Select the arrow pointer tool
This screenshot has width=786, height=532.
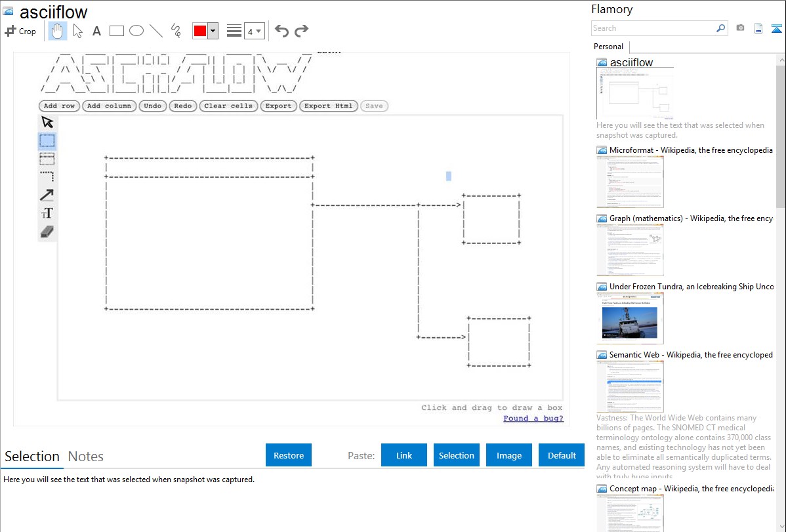click(77, 31)
